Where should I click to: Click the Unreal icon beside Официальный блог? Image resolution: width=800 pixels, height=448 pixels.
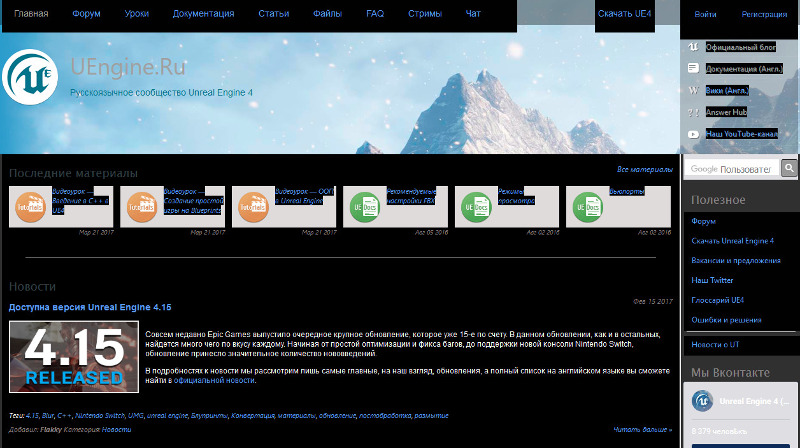click(x=693, y=47)
